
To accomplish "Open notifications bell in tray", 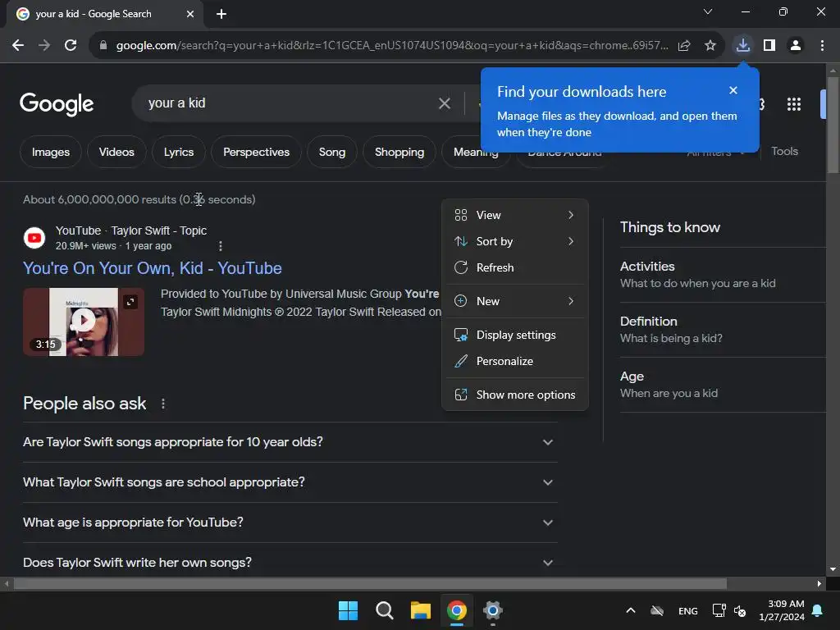I will (818, 610).
